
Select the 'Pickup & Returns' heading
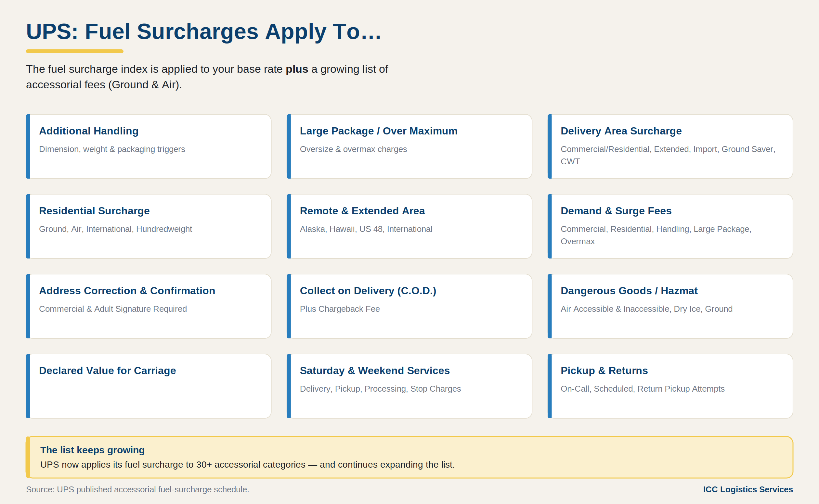pos(604,371)
